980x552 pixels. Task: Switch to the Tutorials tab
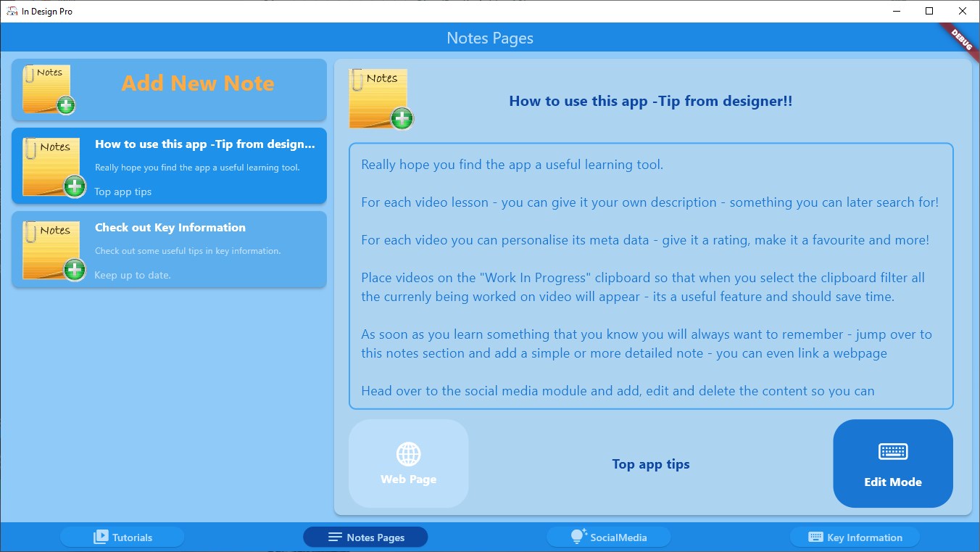pos(122,537)
